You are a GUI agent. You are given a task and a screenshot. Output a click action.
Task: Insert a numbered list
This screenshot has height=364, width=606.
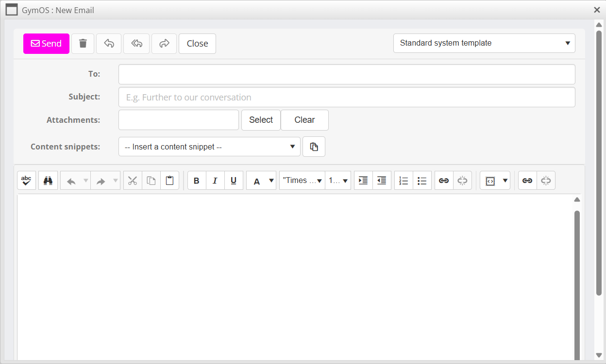[x=404, y=181]
